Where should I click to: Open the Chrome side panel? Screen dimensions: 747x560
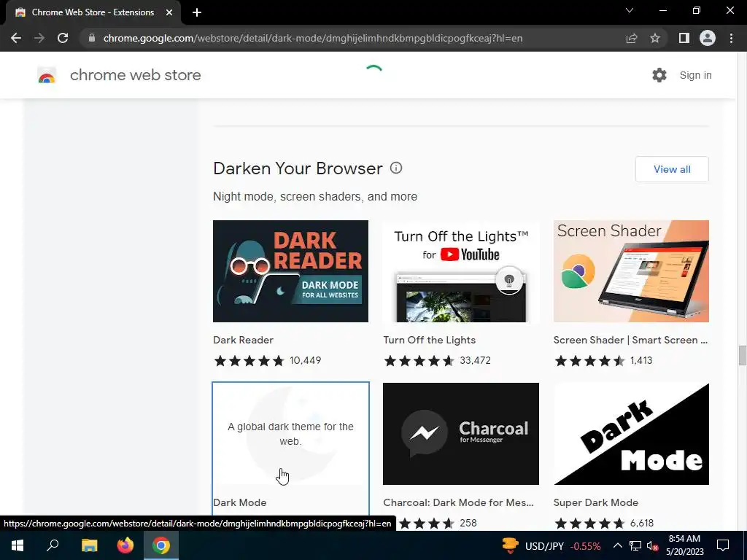click(684, 38)
